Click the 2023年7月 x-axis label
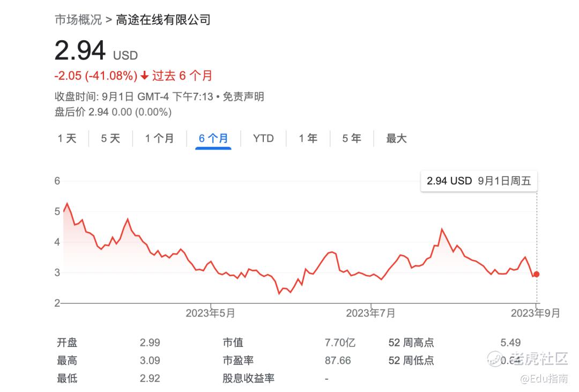 (370, 313)
